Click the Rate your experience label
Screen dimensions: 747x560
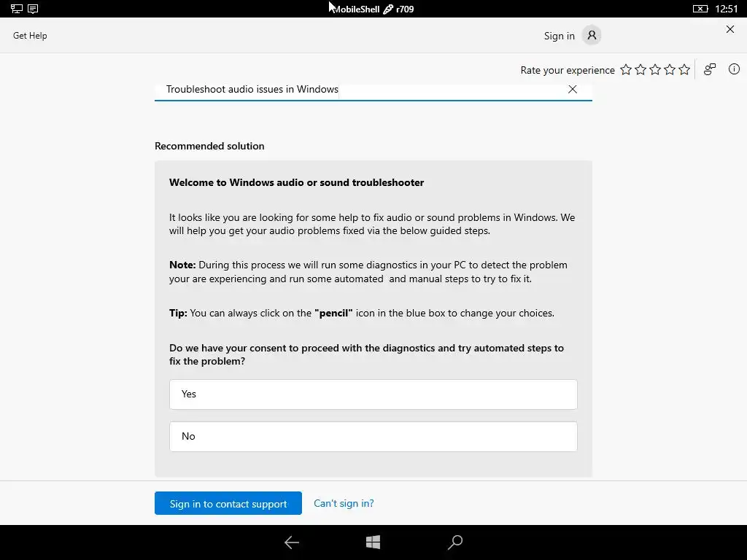(568, 70)
